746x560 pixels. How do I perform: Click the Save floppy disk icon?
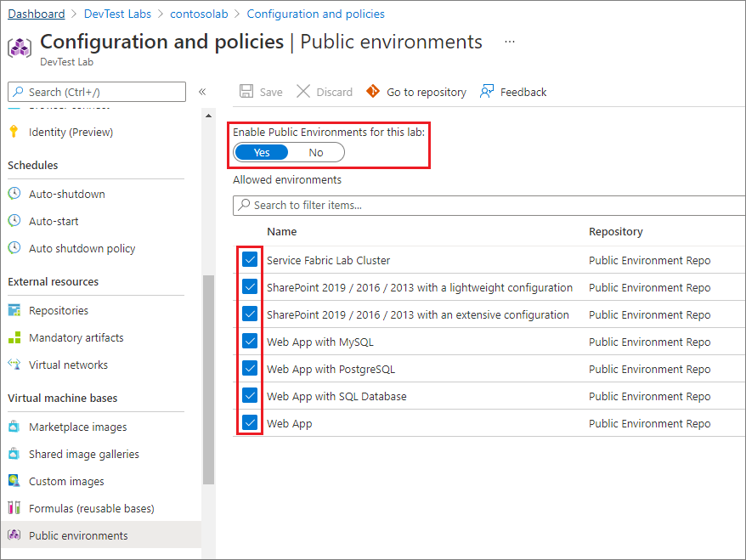tap(246, 92)
